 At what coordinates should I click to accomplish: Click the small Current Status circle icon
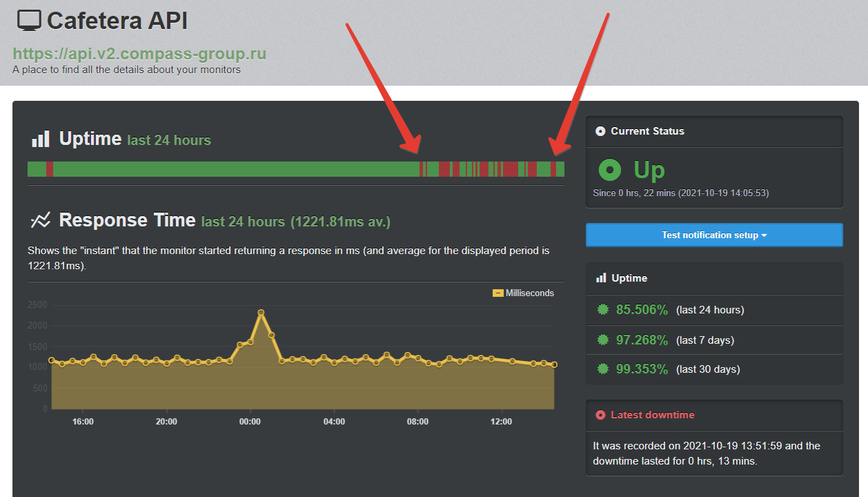[x=600, y=131]
